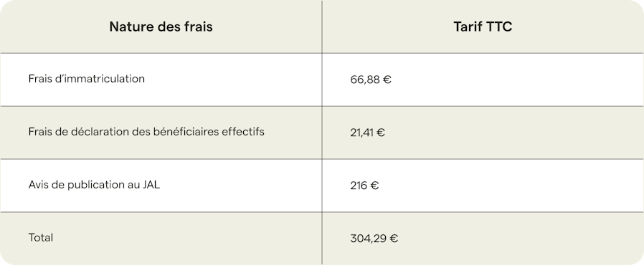Click the 21,41 € price value
This screenshot has height=265, width=644.
(368, 132)
